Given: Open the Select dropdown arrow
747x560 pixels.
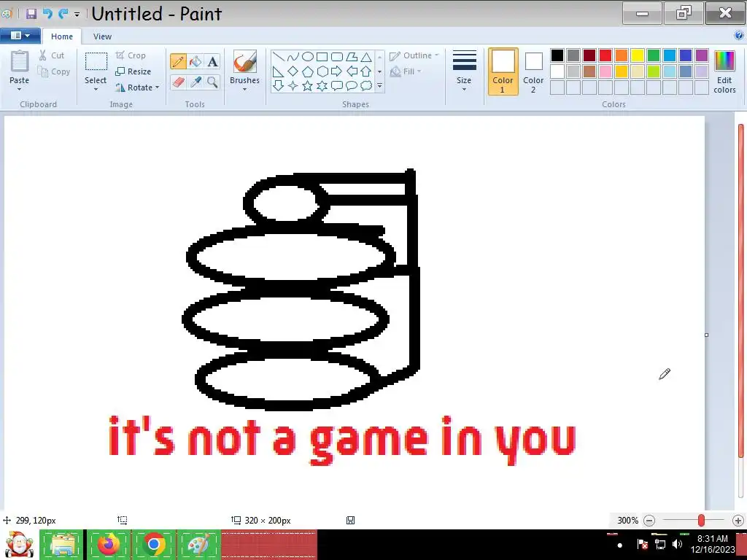Looking at the screenshot, I should click(96, 89).
